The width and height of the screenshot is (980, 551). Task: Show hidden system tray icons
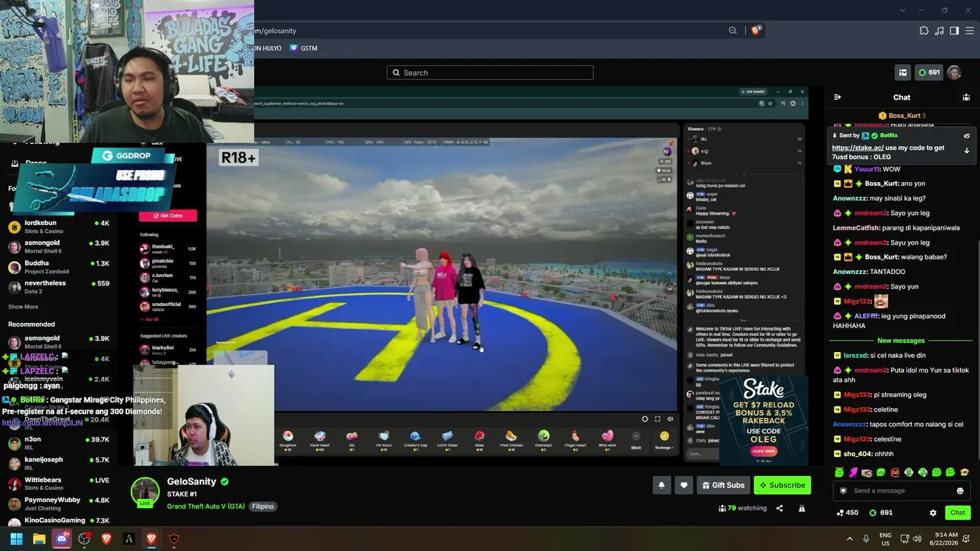click(849, 539)
